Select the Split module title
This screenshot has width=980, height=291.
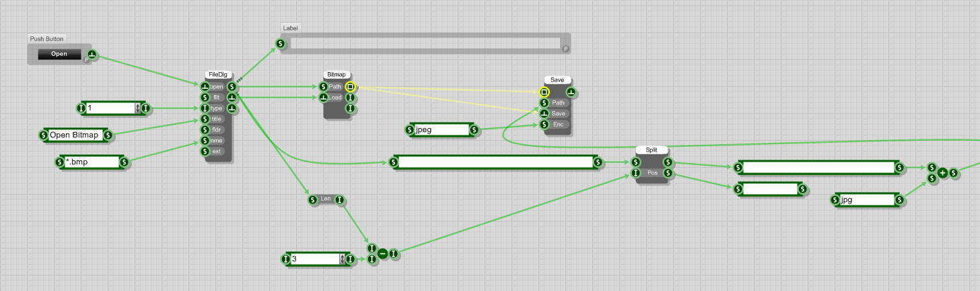652,150
